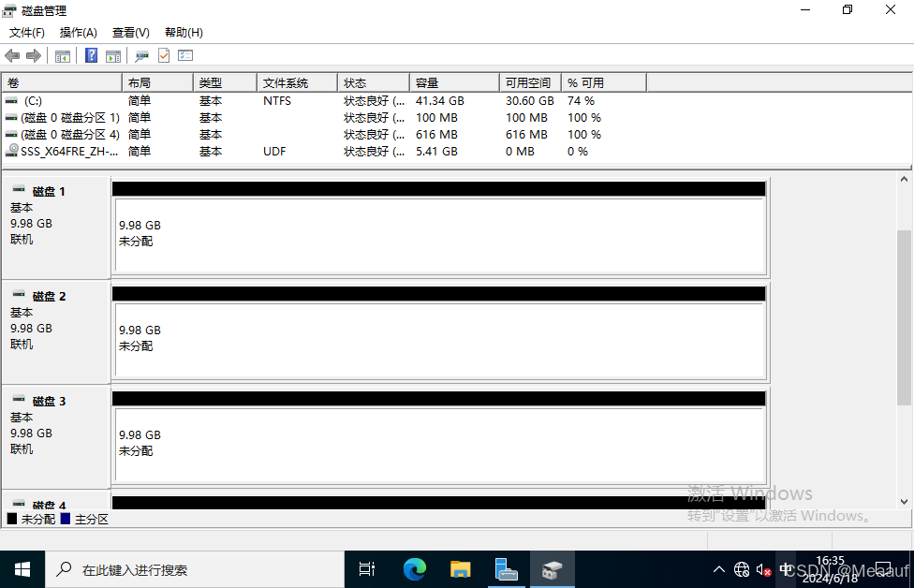Click the disk icon beside 磁盘 1
Image resolution: width=914 pixels, height=588 pixels.
point(19,189)
